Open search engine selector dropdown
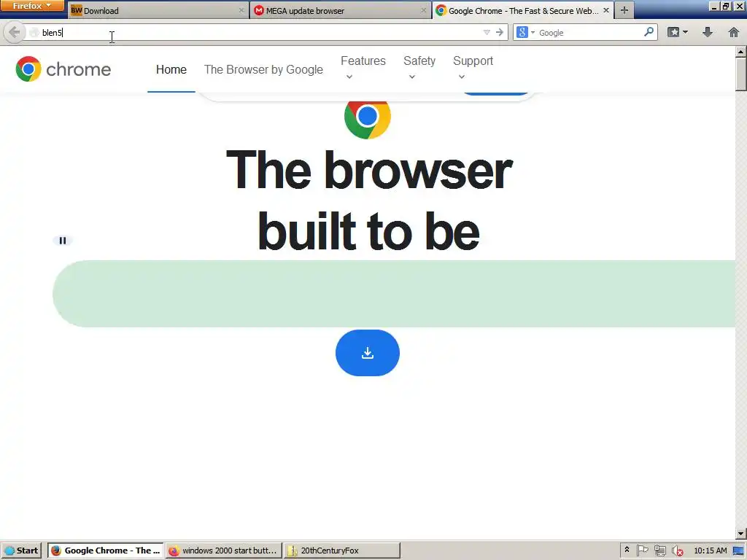This screenshot has height=560, width=747. pyautogui.click(x=525, y=32)
